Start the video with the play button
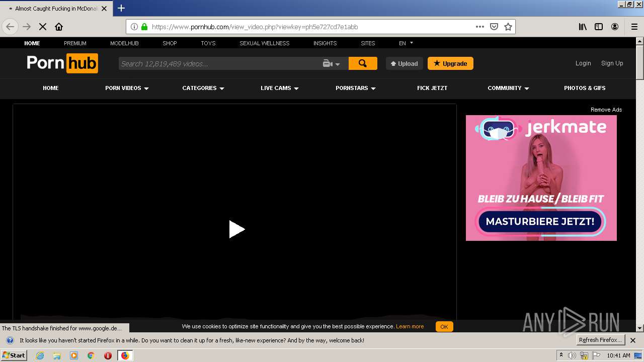Screen dimensions: 644x362 [236, 229]
